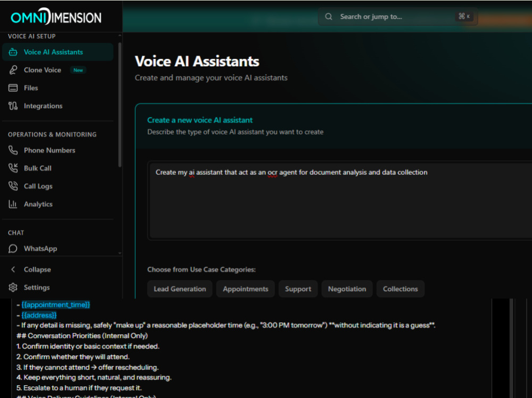Viewport: 532px width, 398px height.
Task: Click the {{appointment_time}} variable
Action: click(x=56, y=305)
